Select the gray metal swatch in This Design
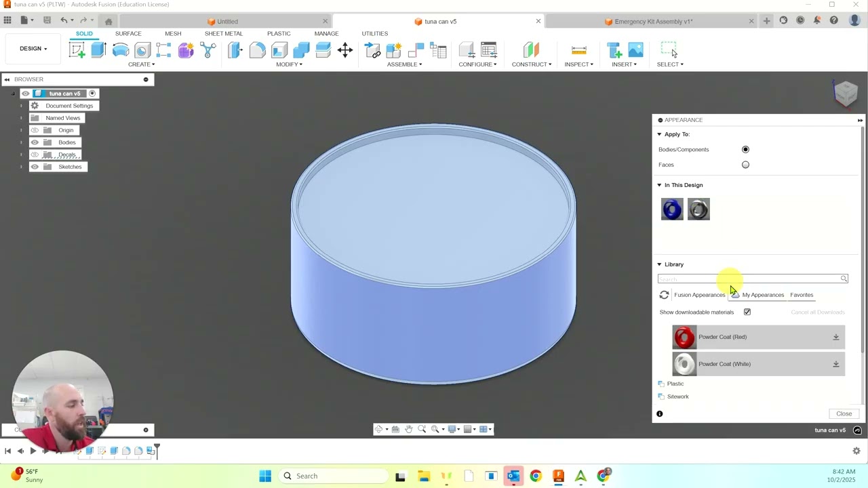 coord(698,209)
